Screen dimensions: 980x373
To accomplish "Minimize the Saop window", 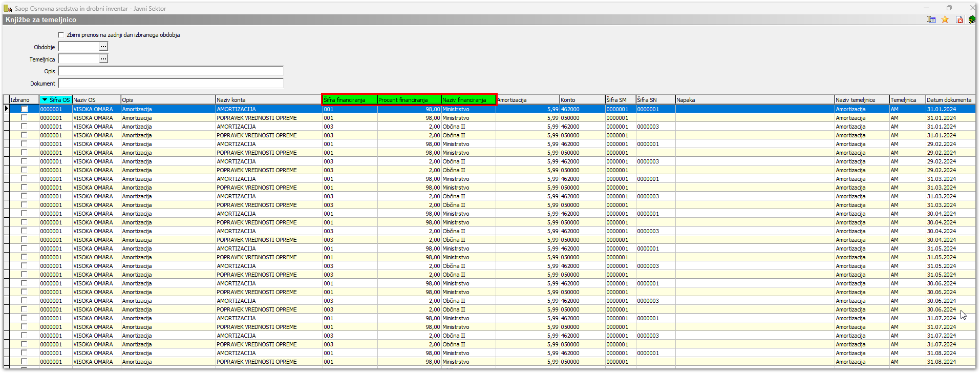I will tap(927, 8).
